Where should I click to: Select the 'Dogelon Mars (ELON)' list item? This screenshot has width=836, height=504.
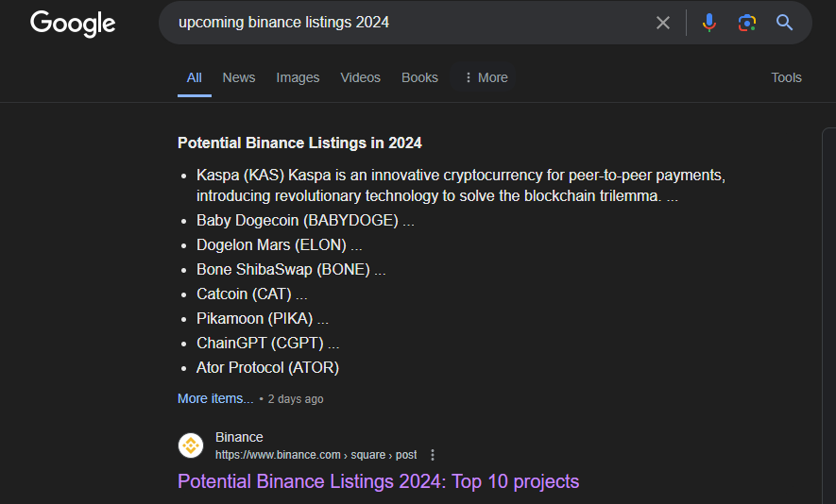tap(279, 245)
